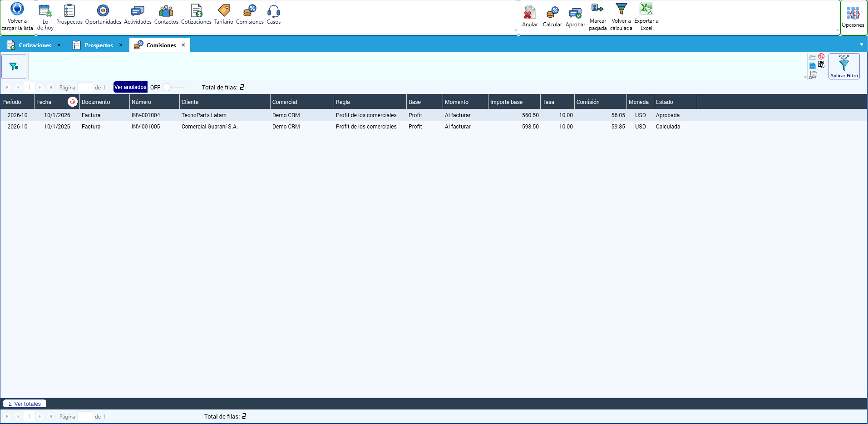Screen dimensions: 868x424
Task: Click the Estado column header
Action: coord(675,102)
